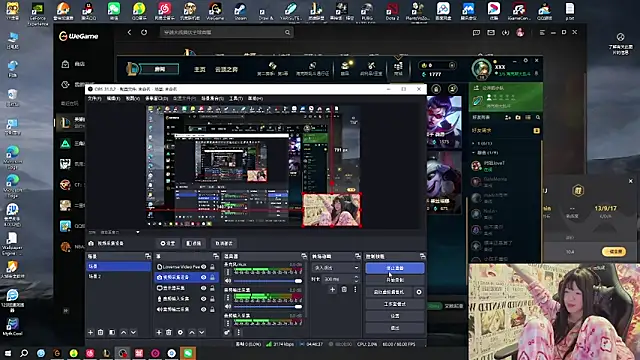
Task: Open transition properties three-dot menu
Action: [x=355, y=289]
